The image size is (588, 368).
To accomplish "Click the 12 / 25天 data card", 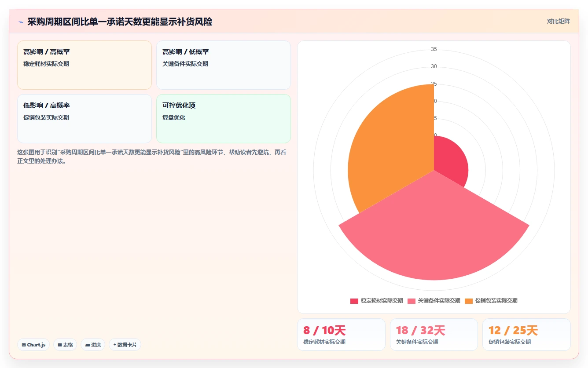I will (x=526, y=335).
